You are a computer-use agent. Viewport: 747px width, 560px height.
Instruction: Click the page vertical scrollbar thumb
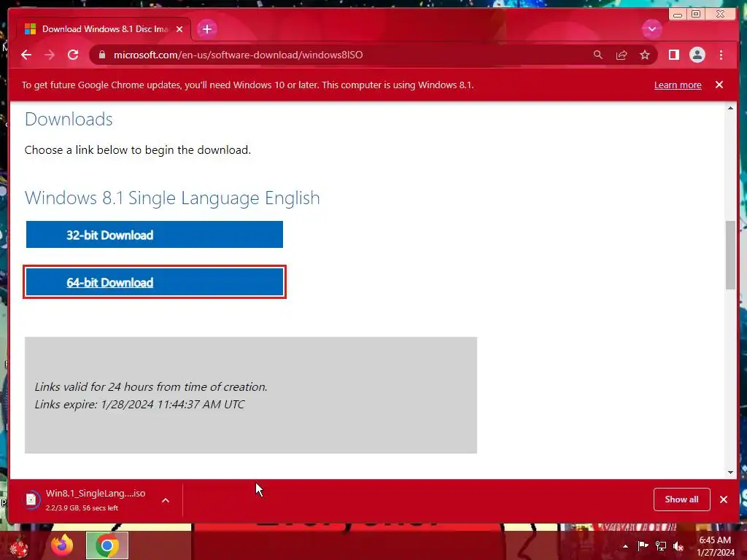[730, 254]
